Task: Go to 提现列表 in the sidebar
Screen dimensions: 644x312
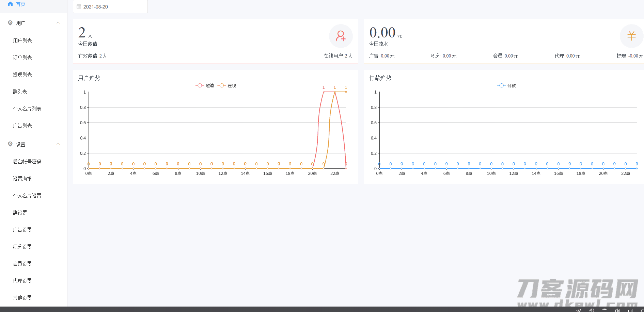Action: pyautogui.click(x=22, y=75)
